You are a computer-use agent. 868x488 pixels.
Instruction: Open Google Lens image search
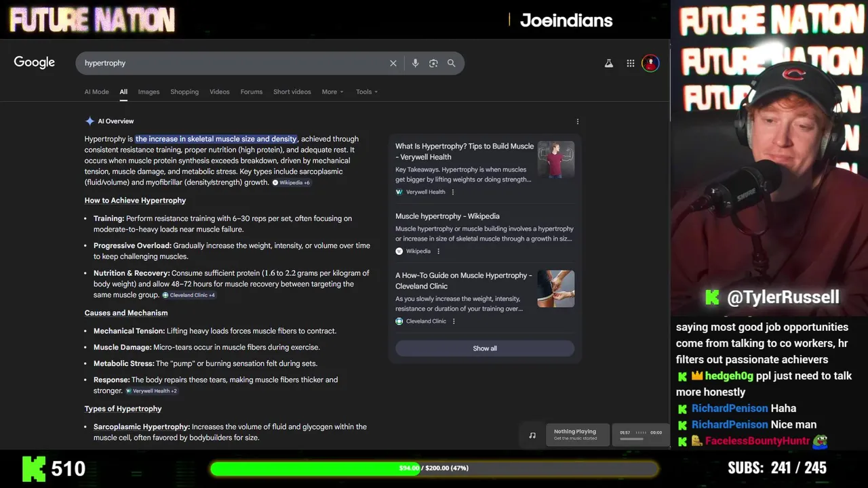433,63
